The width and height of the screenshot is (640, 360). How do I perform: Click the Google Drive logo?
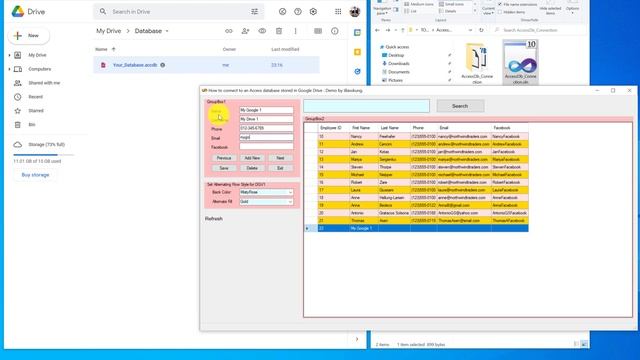18,11
